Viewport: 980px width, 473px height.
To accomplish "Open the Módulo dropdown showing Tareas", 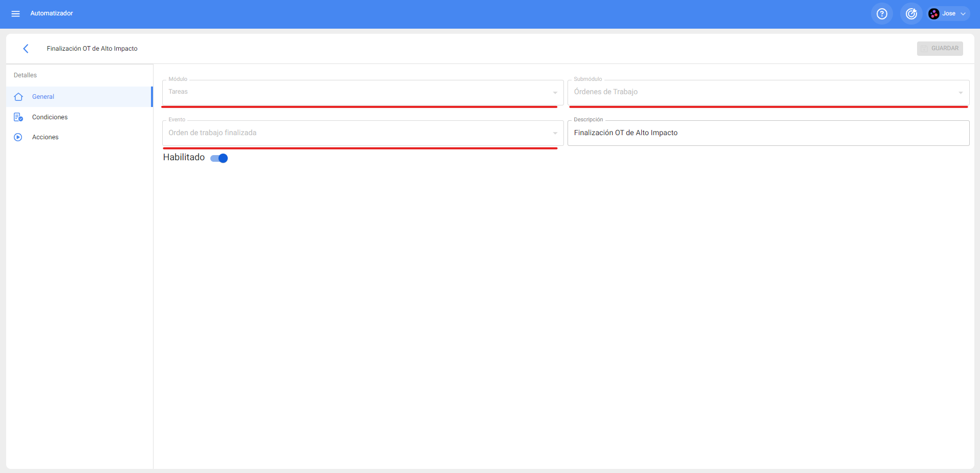I will coord(362,92).
